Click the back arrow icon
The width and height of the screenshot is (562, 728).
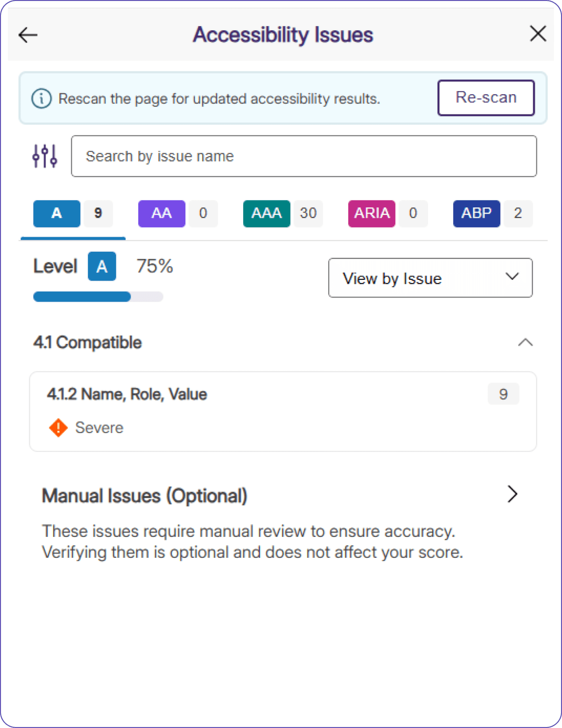(28, 35)
